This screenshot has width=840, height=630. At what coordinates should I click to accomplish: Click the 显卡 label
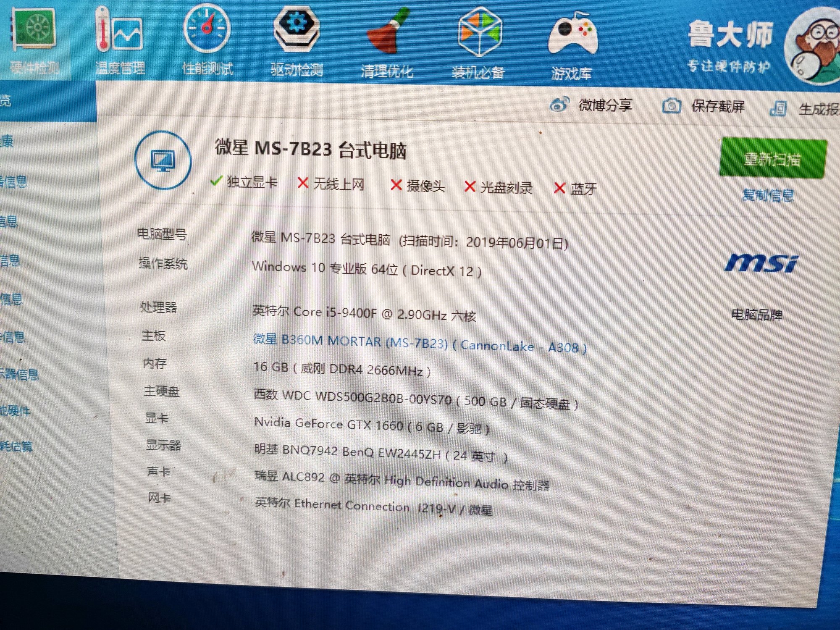click(157, 418)
